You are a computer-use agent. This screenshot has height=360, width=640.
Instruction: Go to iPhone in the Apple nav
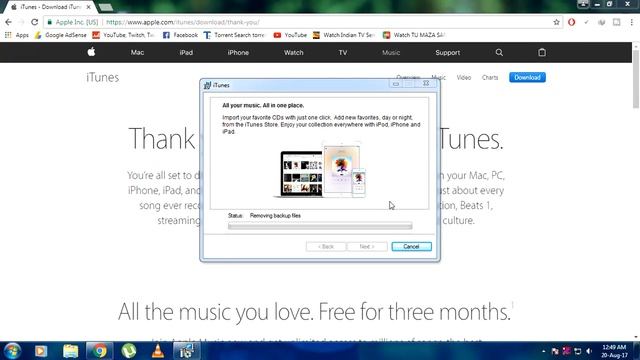click(x=238, y=53)
